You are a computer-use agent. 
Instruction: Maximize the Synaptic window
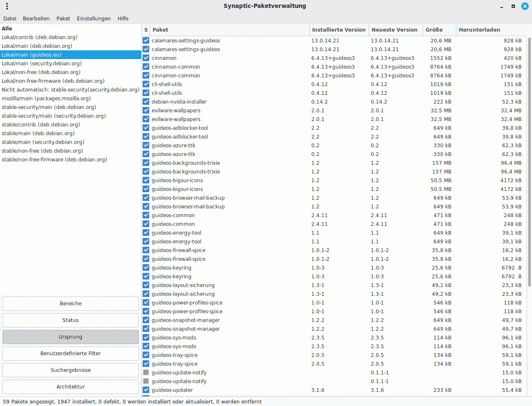point(513,6)
